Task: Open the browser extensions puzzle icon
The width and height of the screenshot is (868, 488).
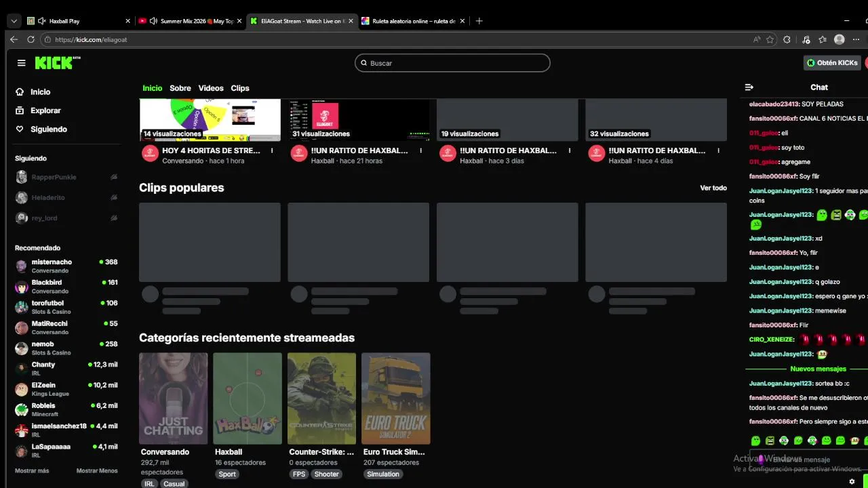Action: pos(787,39)
